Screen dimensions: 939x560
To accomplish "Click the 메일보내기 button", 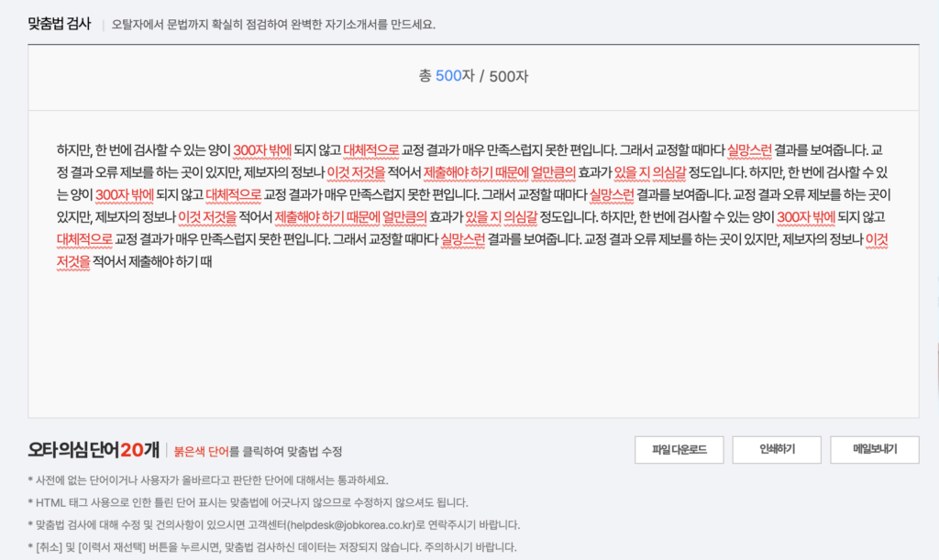I will [877, 450].
